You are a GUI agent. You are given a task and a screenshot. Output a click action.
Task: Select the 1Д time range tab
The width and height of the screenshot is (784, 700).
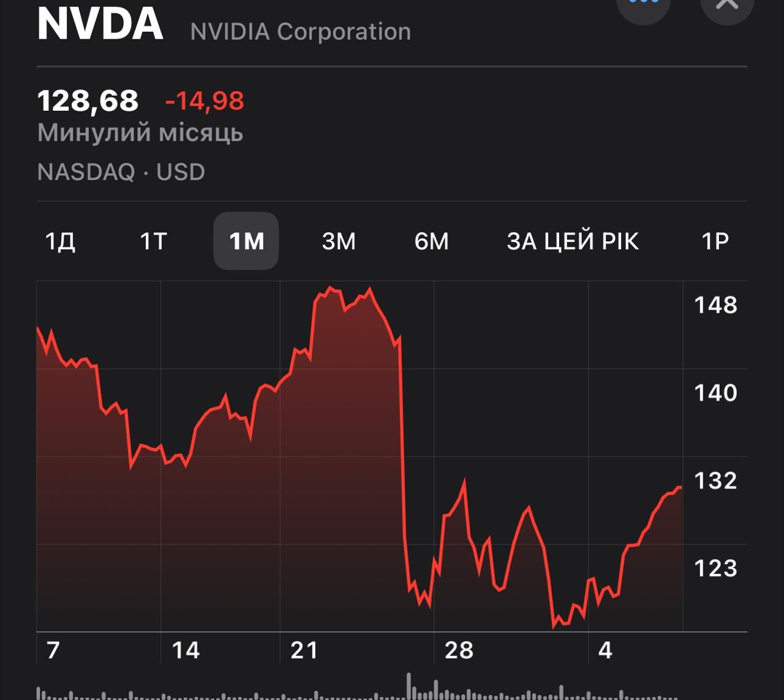click(61, 241)
